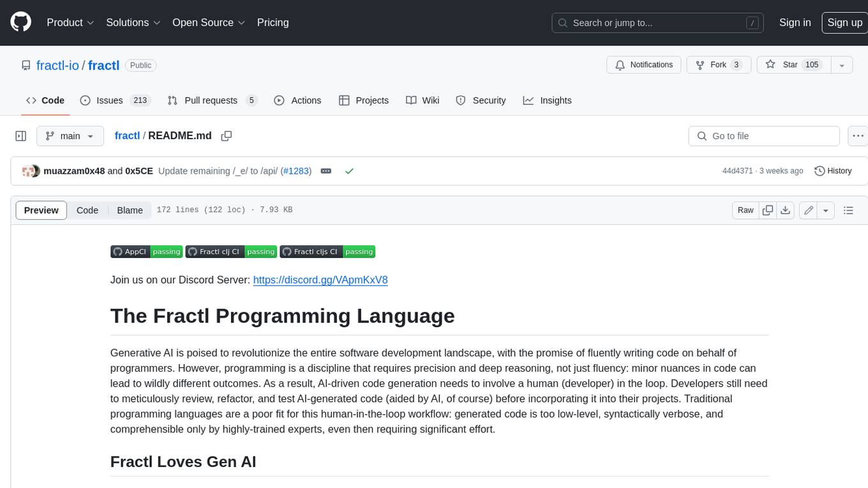868x488 pixels.
Task: Copy the README.md file path
Action: tap(226, 135)
